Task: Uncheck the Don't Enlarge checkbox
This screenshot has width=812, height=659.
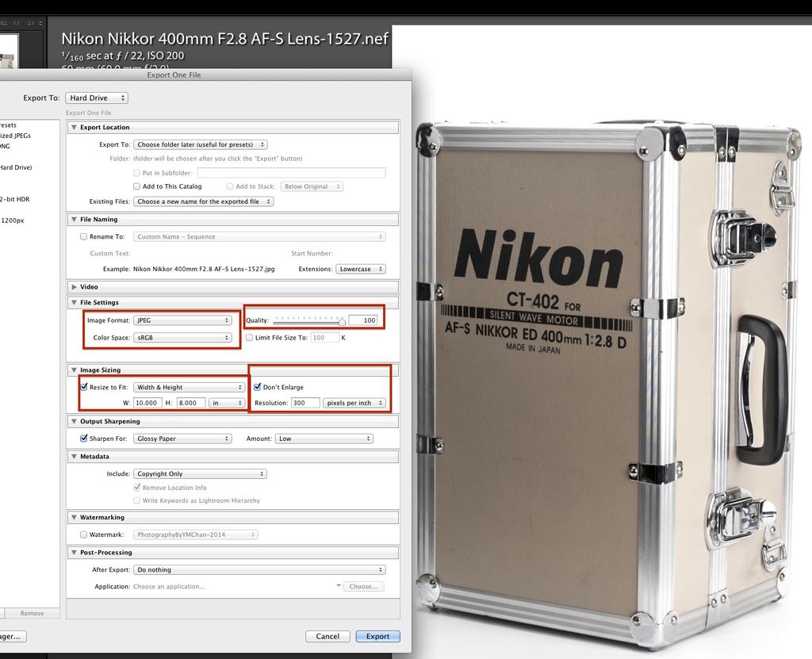Action: pyautogui.click(x=257, y=388)
